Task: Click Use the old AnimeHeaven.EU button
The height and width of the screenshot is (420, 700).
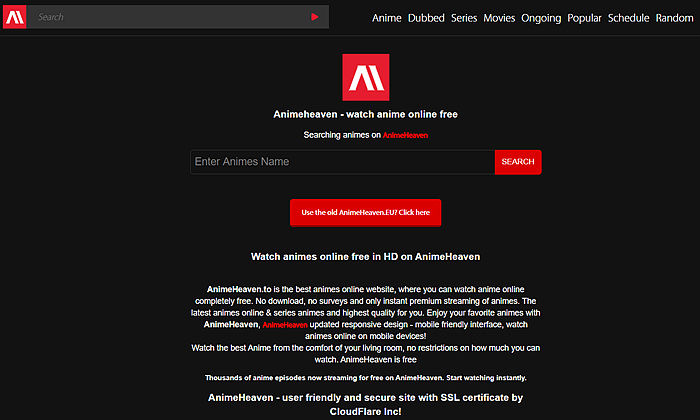Action: pos(366,212)
